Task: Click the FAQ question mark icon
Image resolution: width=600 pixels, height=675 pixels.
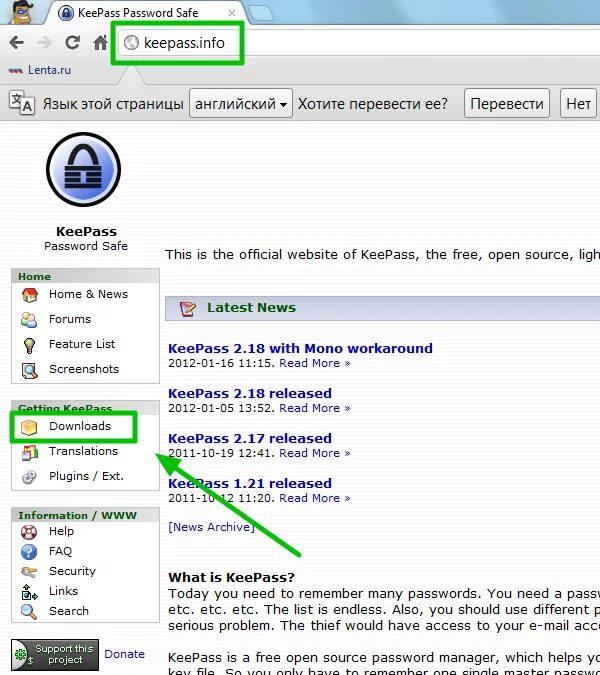Action: tap(29, 552)
